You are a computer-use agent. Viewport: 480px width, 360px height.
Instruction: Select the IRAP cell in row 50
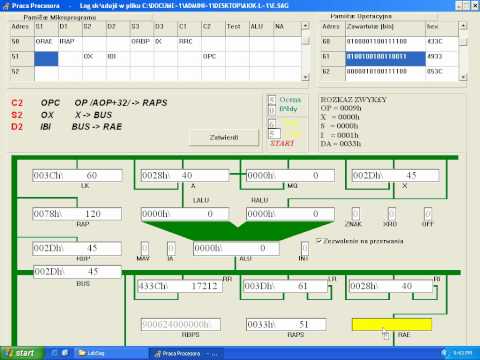[x=70, y=43]
